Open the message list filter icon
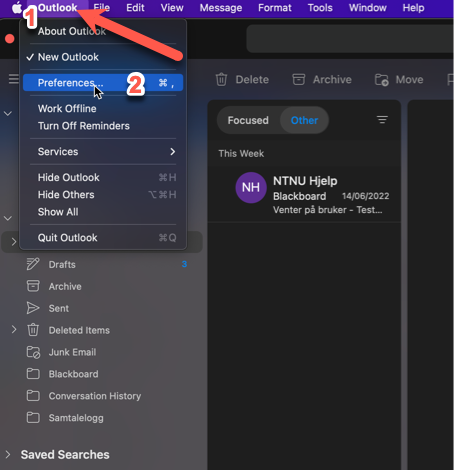 [x=382, y=119]
